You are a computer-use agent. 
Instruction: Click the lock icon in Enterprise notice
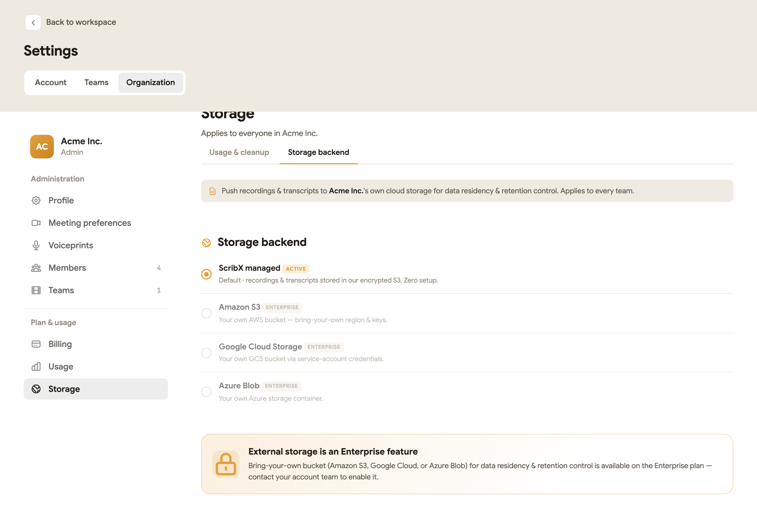[x=226, y=464]
